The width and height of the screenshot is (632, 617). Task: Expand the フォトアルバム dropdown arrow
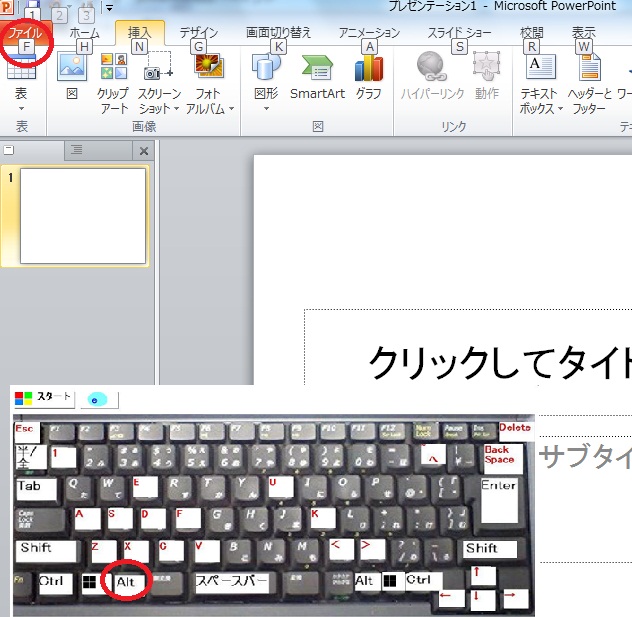[x=231, y=108]
